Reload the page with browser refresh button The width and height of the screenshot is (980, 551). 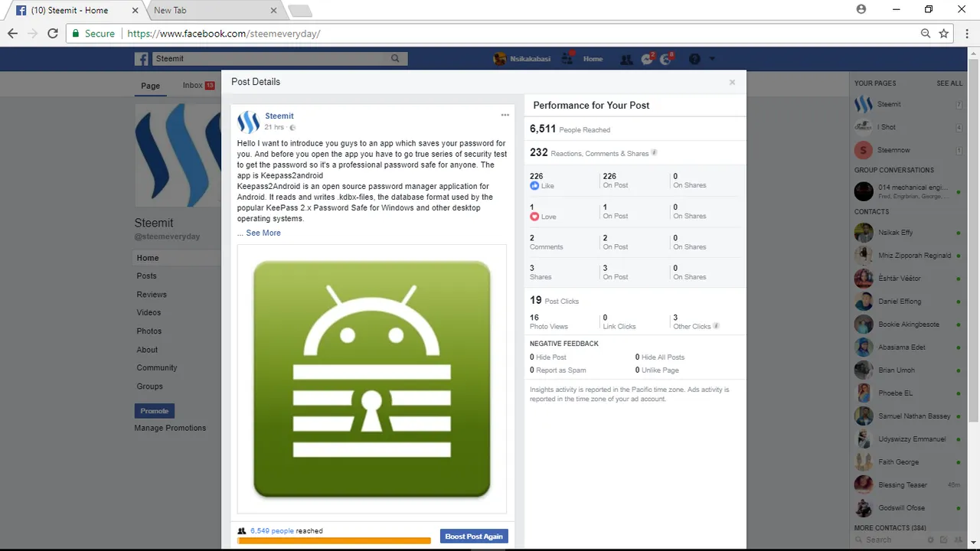click(x=53, y=34)
